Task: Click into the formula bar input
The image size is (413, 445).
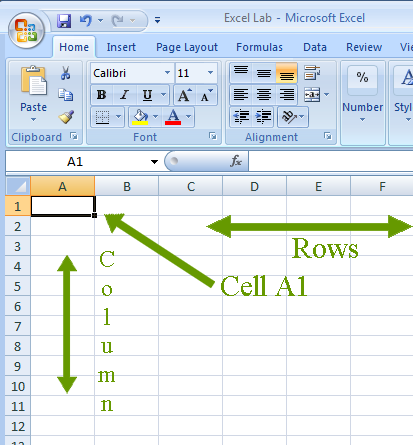Action: tap(331, 161)
